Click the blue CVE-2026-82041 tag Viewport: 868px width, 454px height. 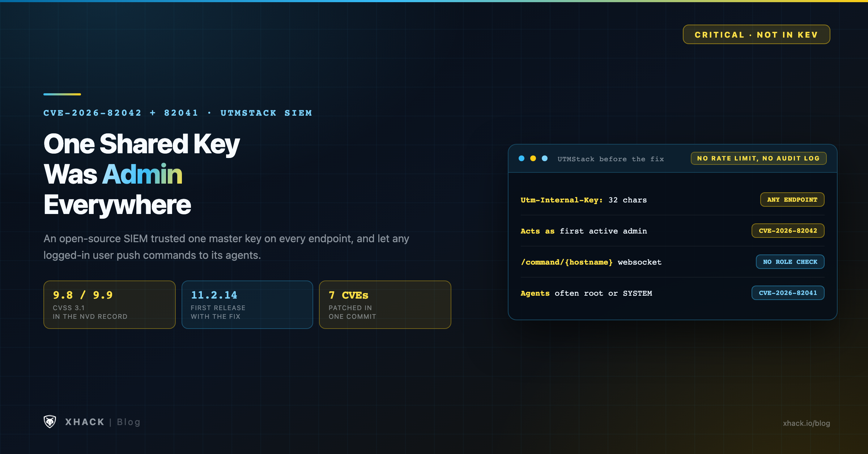pos(788,293)
